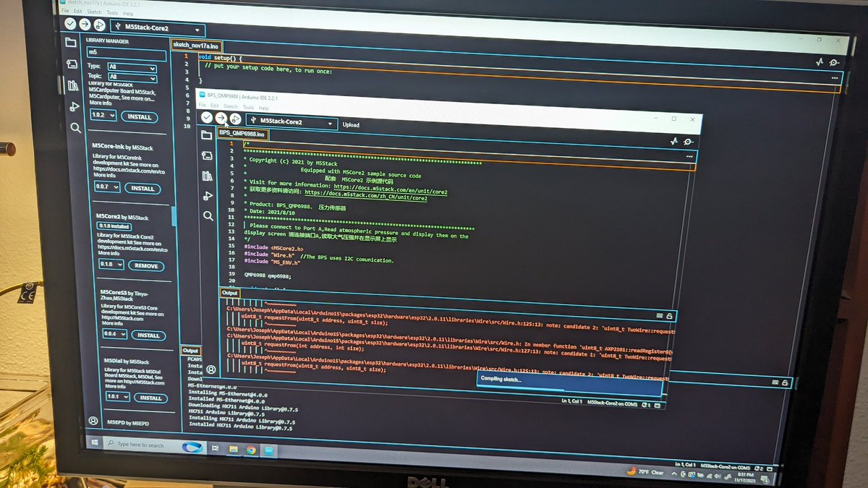Open version 1.0.1 dropdown for M5Dial
Screen dimensions: 868x488
coord(118,397)
